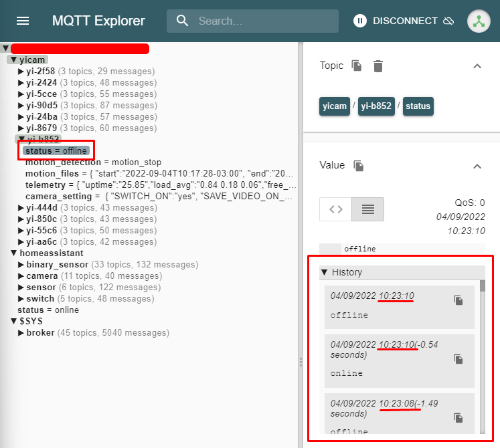Focus the Search input field

[252, 21]
